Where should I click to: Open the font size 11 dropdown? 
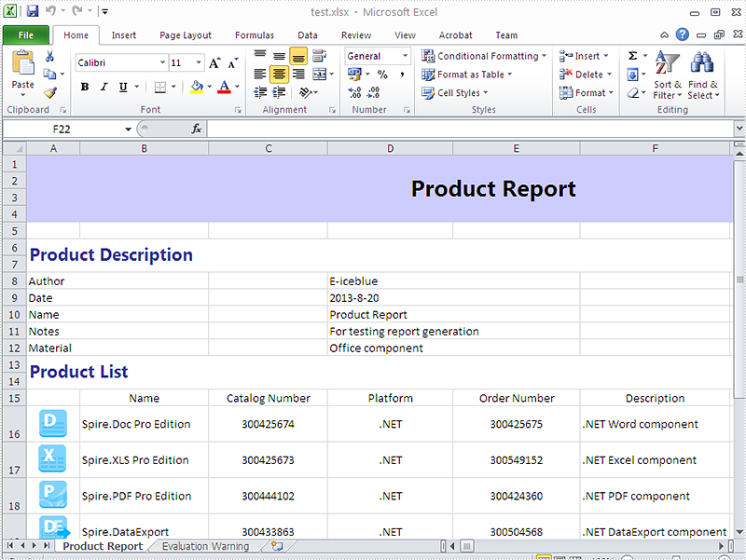tap(199, 62)
